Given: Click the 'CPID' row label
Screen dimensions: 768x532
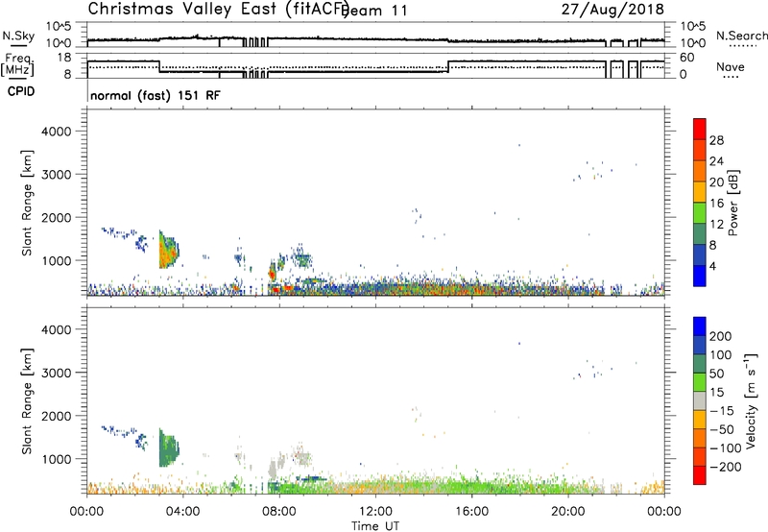Looking at the screenshot, I should (21, 91).
